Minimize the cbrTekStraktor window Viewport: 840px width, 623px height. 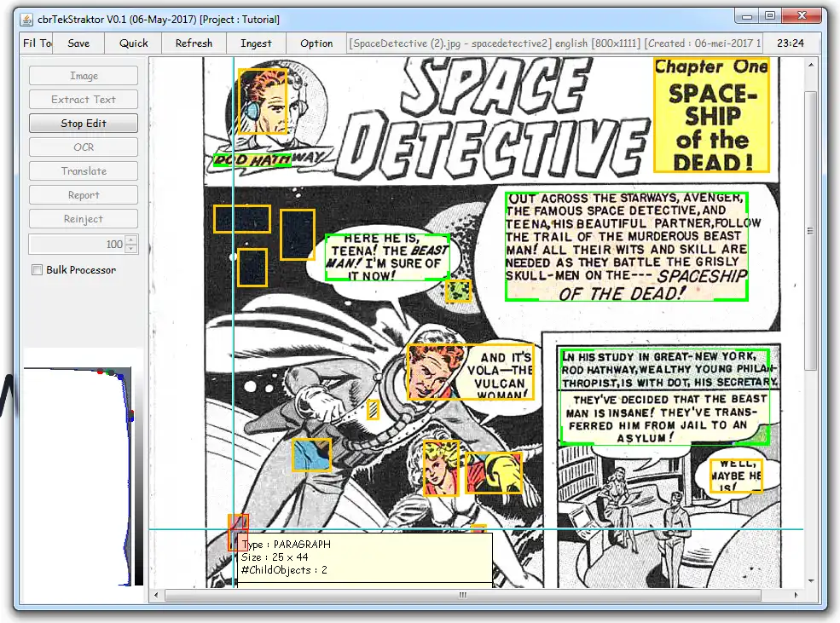coord(747,16)
